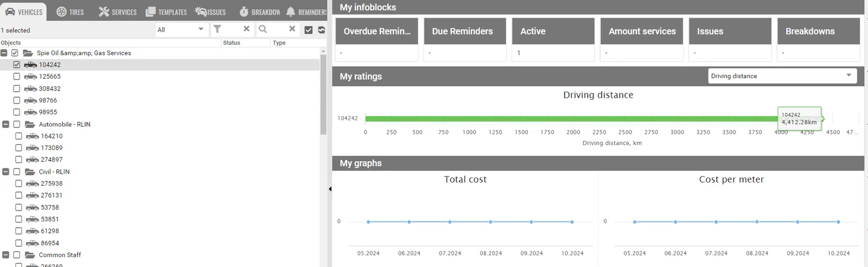Switch to the Breakdowns tab

pyautogui.click(x=260, y=11)
